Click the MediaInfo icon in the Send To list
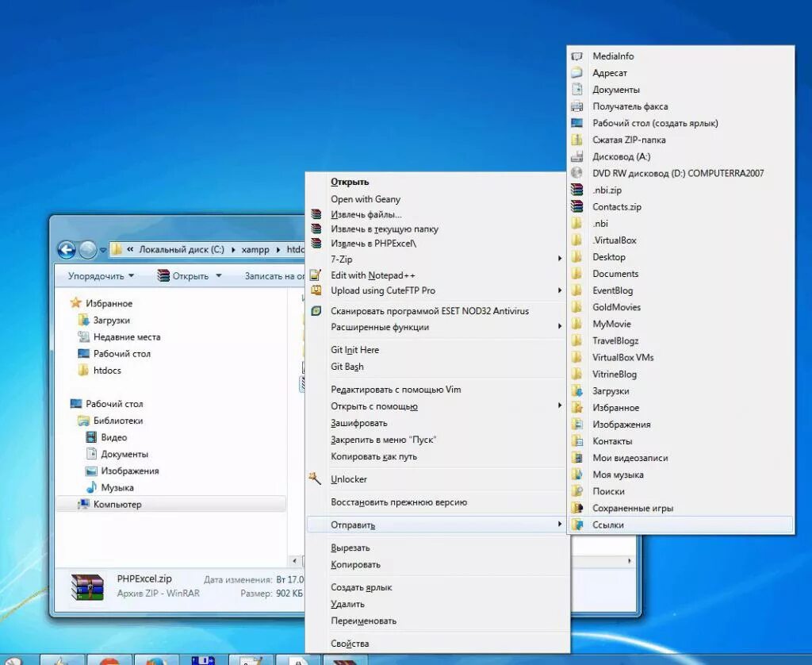Viewport: 812px width, 665px height. [x=577, y=56]
